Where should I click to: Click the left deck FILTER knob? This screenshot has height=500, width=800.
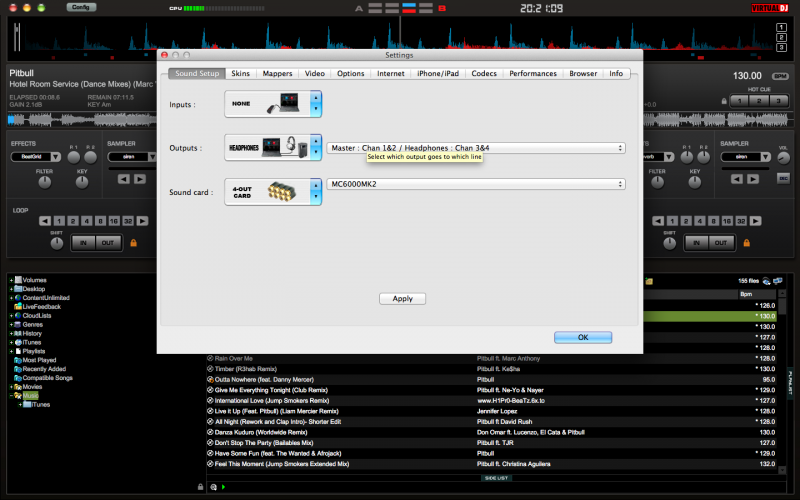[45, 184]
